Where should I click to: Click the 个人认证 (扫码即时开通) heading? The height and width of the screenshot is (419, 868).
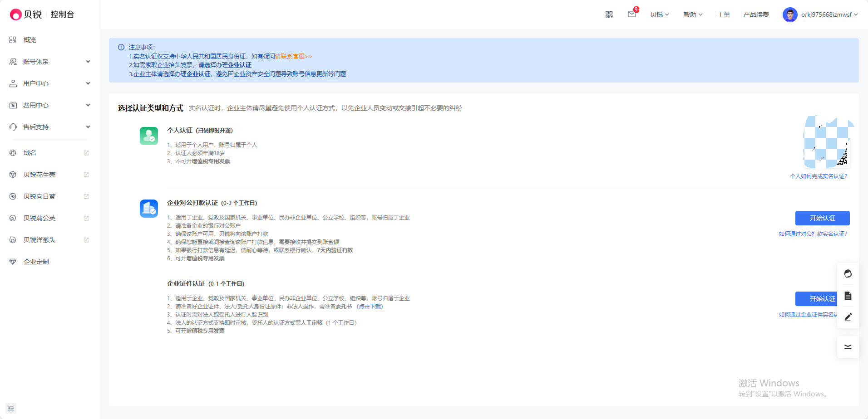click(200, 131)
